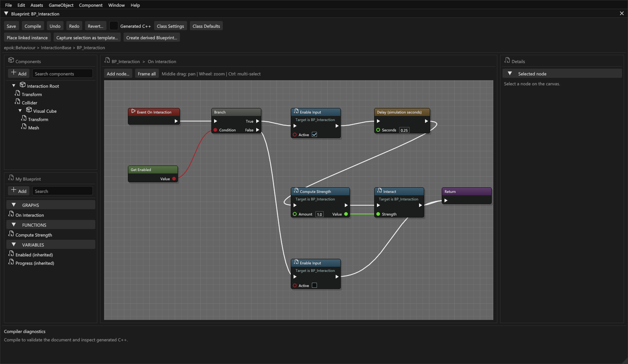This screenshot has width=628, height=364.
Task: Collapse the Selected node section in Details
Action: pyautogui.click(x=510, y=73)
